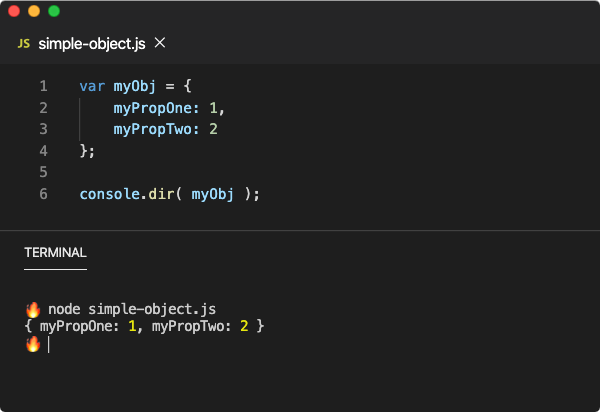Click the closing brace on line 4
The height and width of the screenshot is (412, 600).
(x=84, y=151)
